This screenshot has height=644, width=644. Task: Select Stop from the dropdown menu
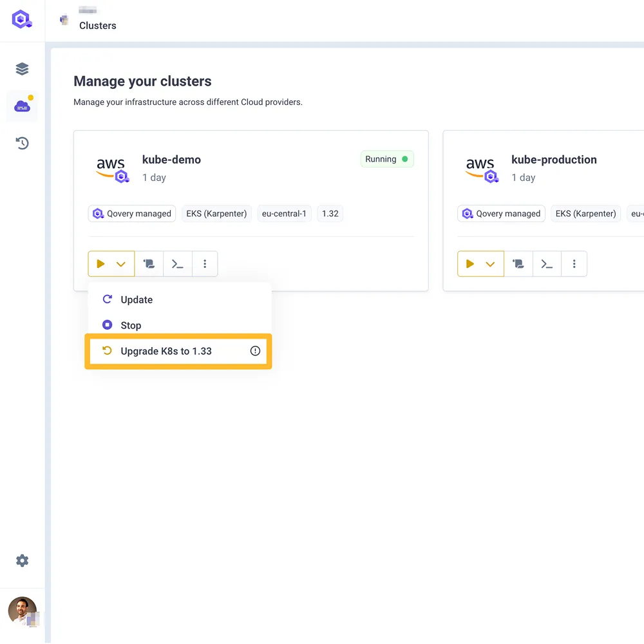(179, 325)
